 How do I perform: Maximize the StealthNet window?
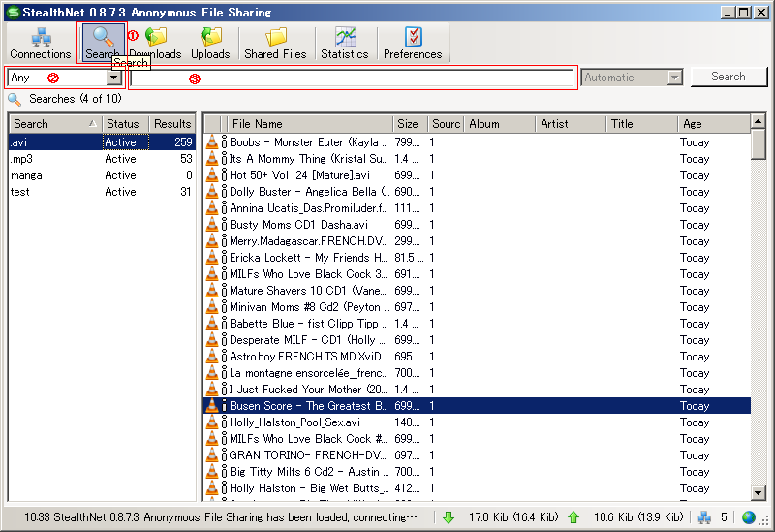(x=743, y=13)
